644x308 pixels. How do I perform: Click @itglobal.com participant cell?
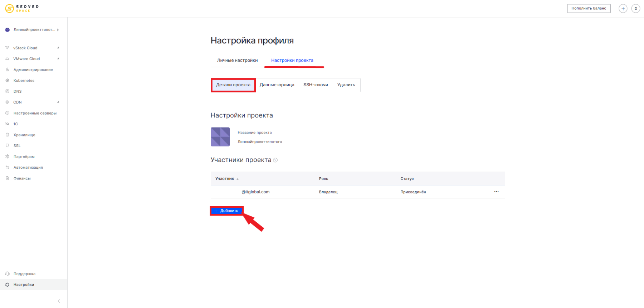[x=255, y=192]
